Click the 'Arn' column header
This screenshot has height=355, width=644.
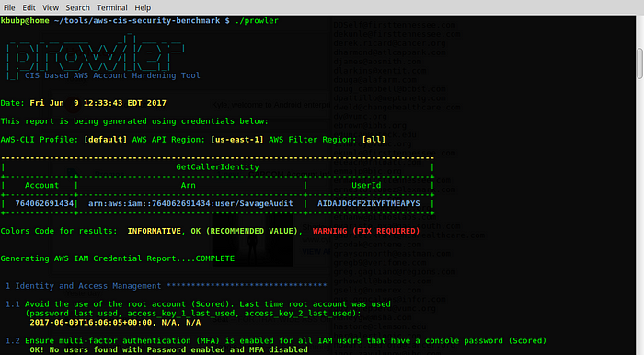188,185
